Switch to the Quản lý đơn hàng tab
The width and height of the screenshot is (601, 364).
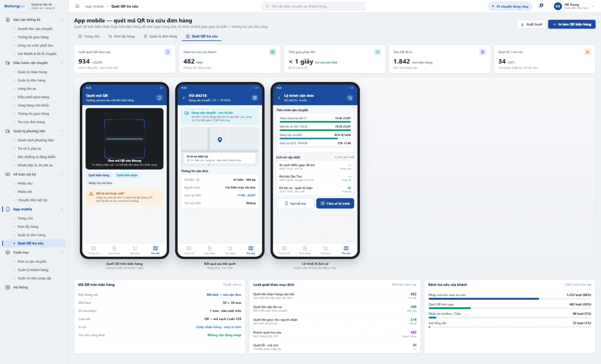[160, 36]
